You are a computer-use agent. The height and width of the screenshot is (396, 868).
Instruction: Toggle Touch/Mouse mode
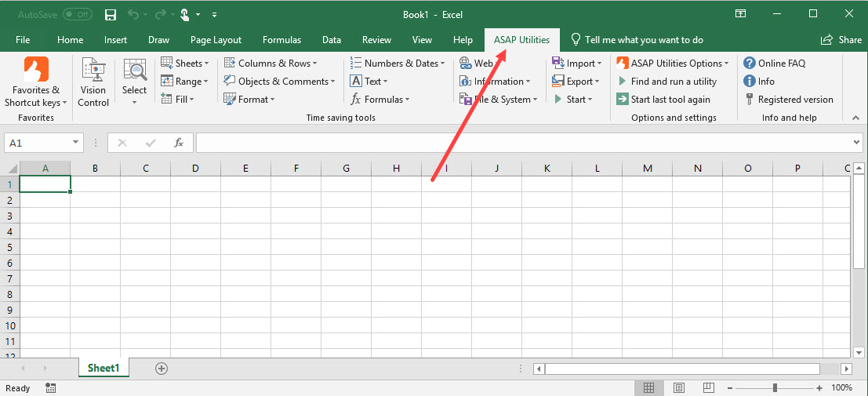click(187, 14)
